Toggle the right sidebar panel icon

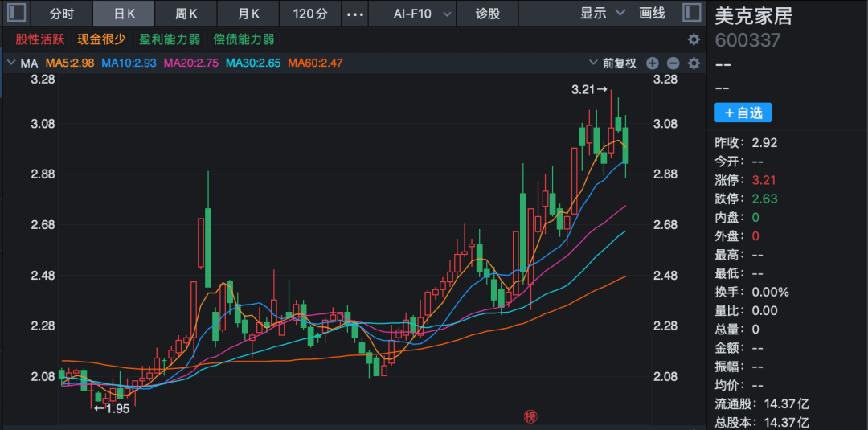[691, 13]
